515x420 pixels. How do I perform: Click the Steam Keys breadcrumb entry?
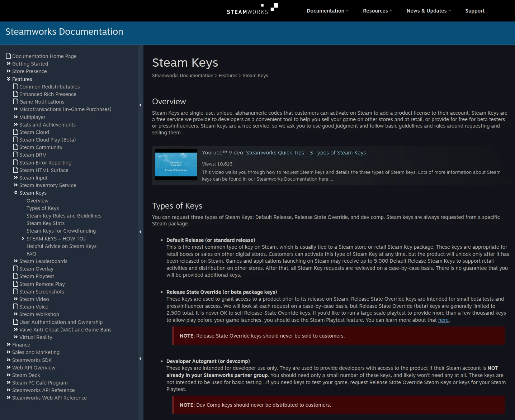pos(255,75)
